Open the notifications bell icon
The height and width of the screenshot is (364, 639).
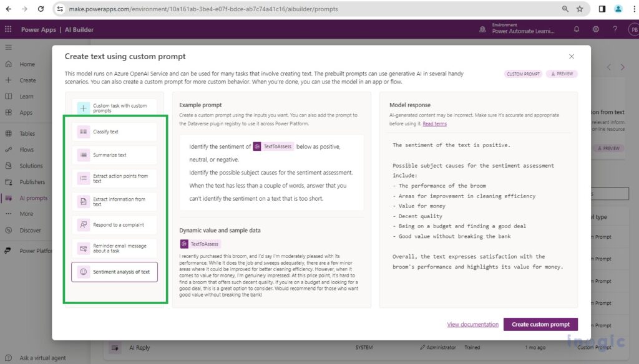tap(576, 29)
